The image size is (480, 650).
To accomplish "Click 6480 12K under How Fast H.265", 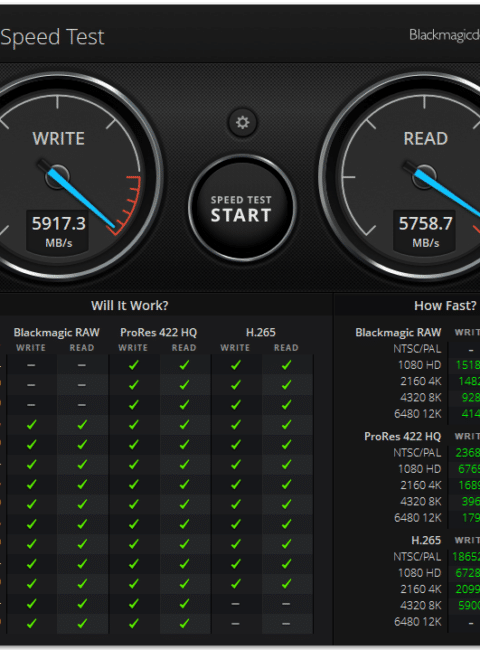I will point(418,622).
